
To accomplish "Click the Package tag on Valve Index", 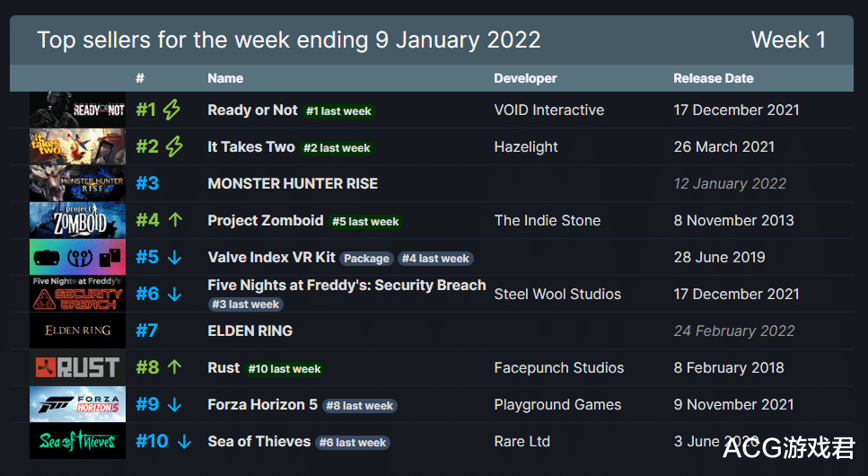I will point(366,259).
